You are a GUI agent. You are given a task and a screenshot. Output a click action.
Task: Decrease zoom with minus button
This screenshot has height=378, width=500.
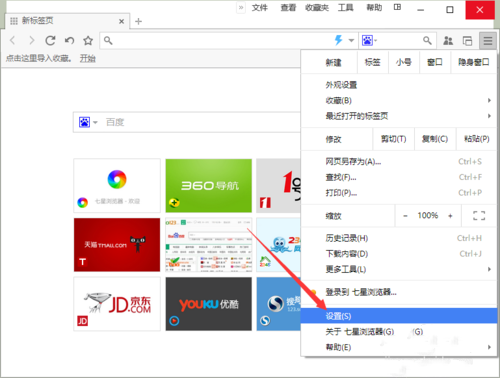(405, 216)
